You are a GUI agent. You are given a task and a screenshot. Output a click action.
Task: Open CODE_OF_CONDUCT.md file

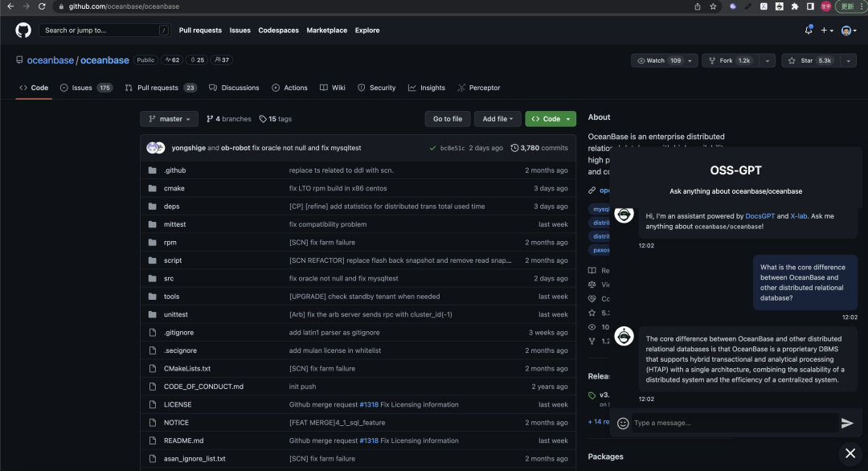coord(203,387)
